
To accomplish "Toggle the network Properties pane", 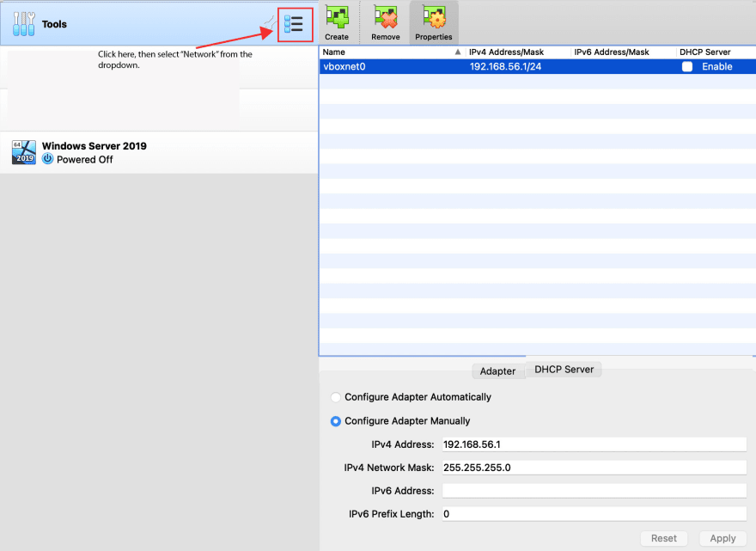I will (434, 22).
